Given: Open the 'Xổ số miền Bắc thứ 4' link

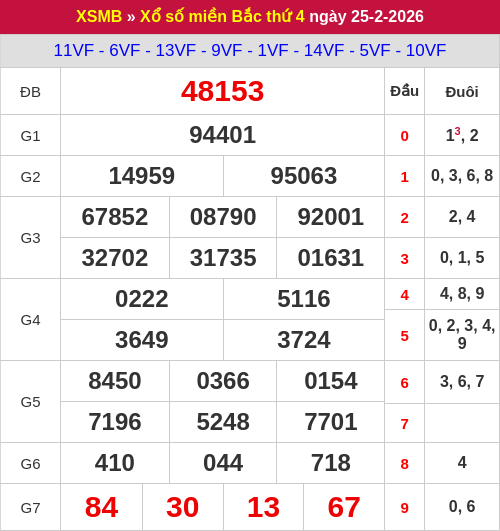Looking at the screenshot, I should pos(223,16).
